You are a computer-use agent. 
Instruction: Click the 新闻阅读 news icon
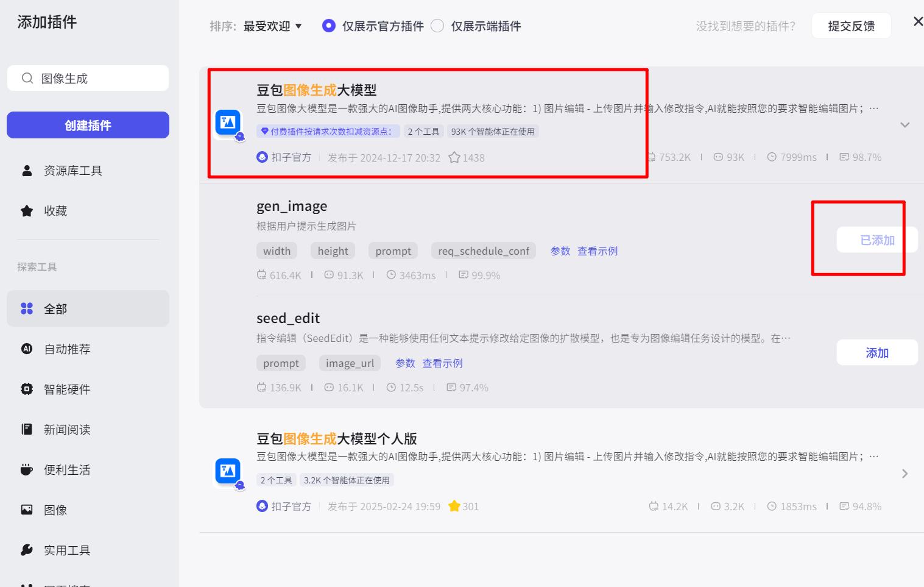pyautogui.click(x=27, y=429)
